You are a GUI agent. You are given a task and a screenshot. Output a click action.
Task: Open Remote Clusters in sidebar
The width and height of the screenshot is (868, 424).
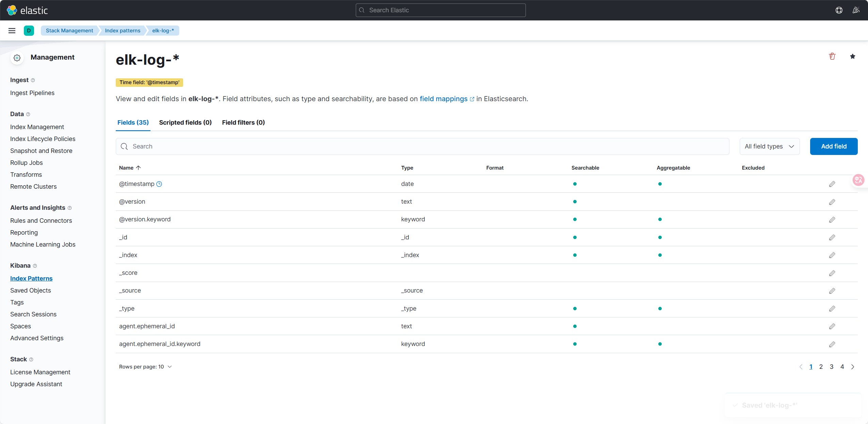[x=33, y=187]
